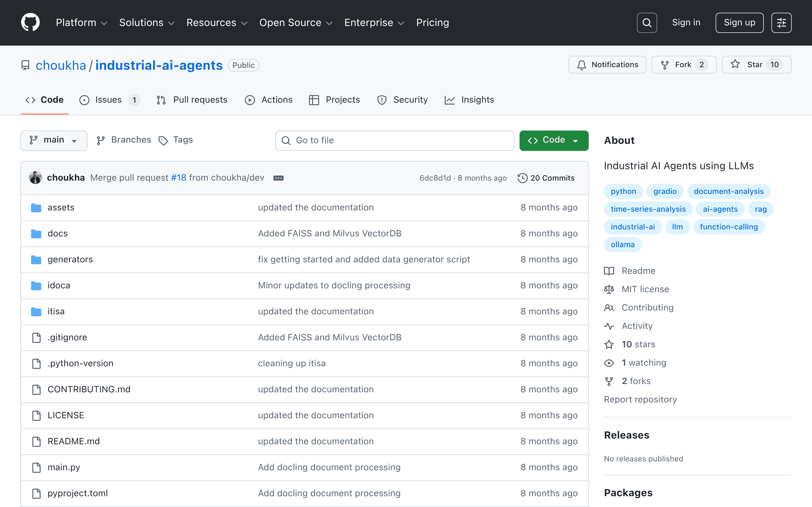Open the main branch selector dropdown
This screenshot has width=812, height=507.
[54, 140]
